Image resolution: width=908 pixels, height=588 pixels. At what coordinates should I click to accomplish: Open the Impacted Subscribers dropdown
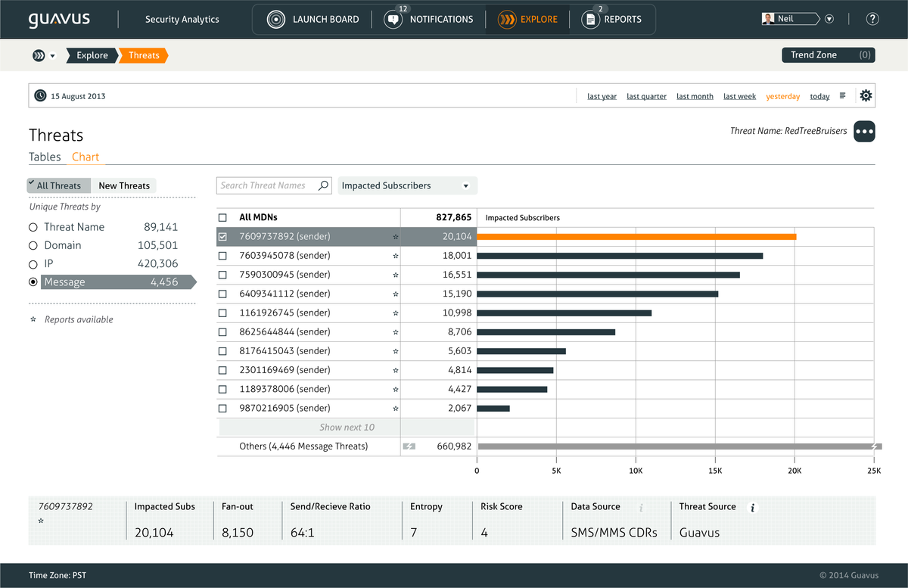[407, 185]
